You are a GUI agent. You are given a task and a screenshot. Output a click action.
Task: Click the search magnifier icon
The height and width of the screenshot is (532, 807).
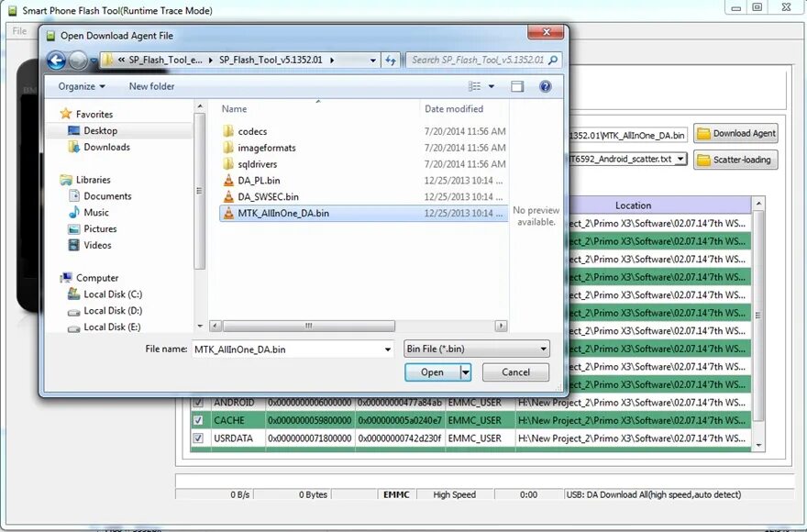click(553, 61)
